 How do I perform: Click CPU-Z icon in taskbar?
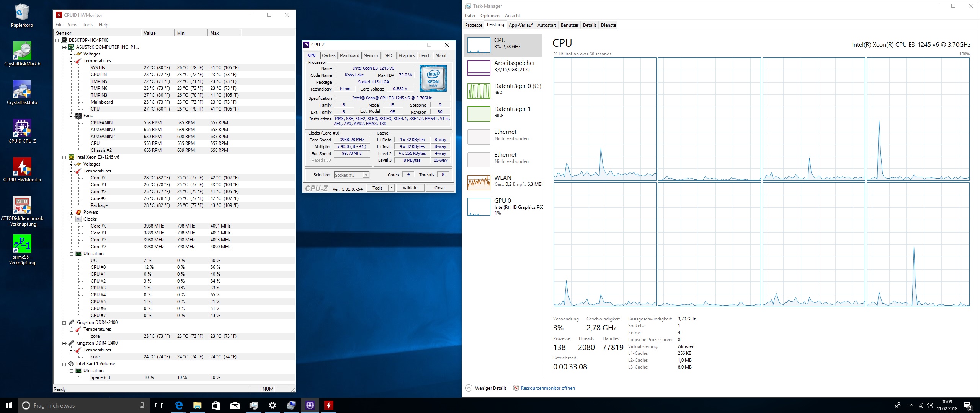(310, 405)
